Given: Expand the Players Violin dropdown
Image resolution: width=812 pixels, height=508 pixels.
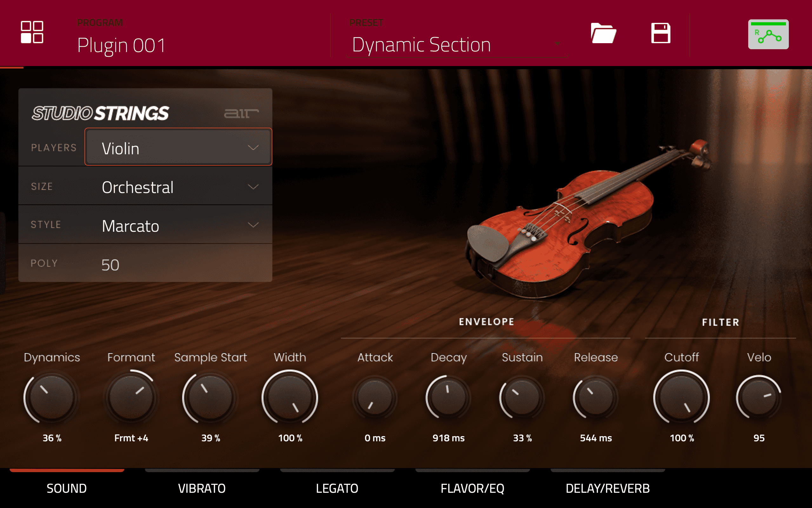Looking at the screenshot, I should (178, 148).
